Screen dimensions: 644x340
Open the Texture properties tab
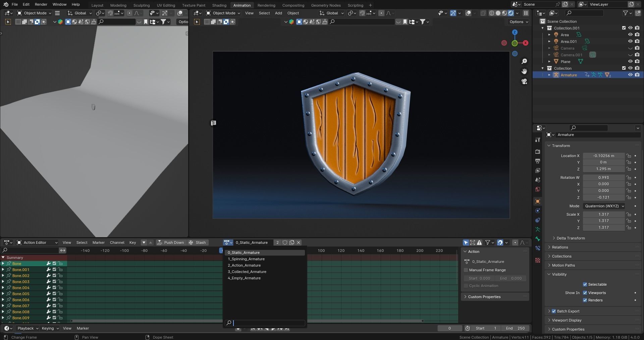pyautogui.click(x=538, y=260)
